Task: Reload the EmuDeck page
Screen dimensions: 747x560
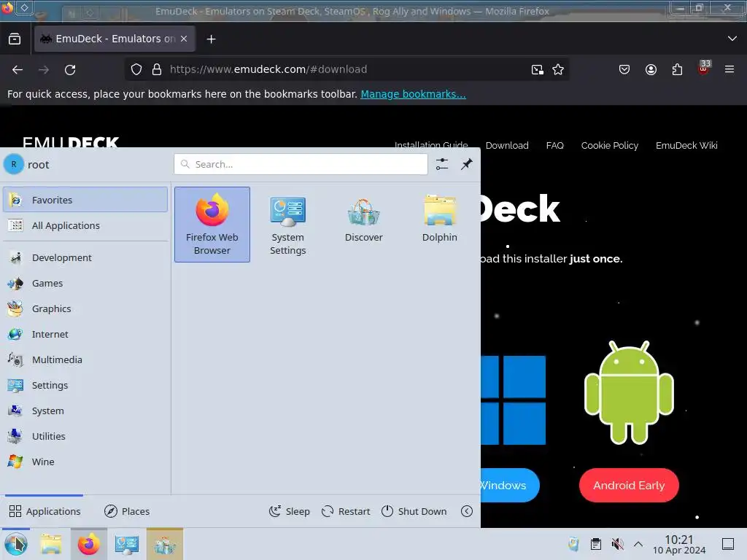Action: [70, 69]
